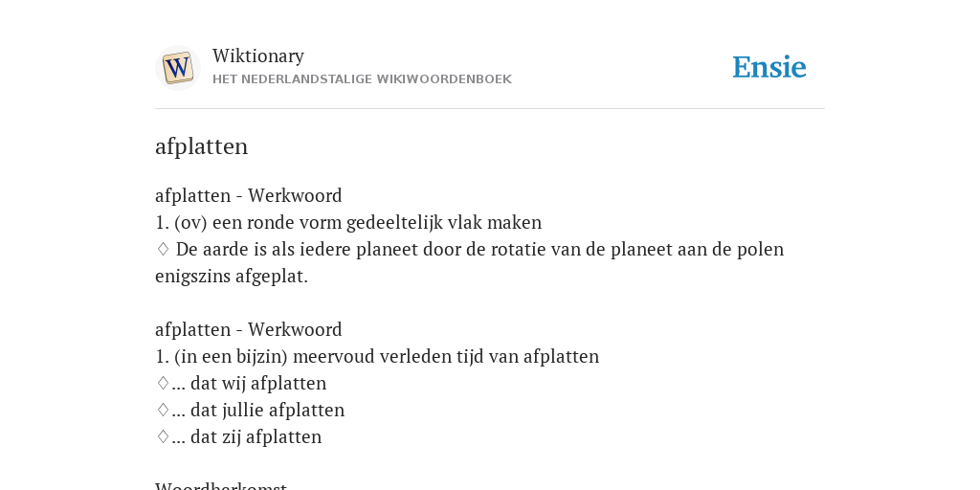Open the Ensie logo link
The image size is (980, 490).
point(769,68)
